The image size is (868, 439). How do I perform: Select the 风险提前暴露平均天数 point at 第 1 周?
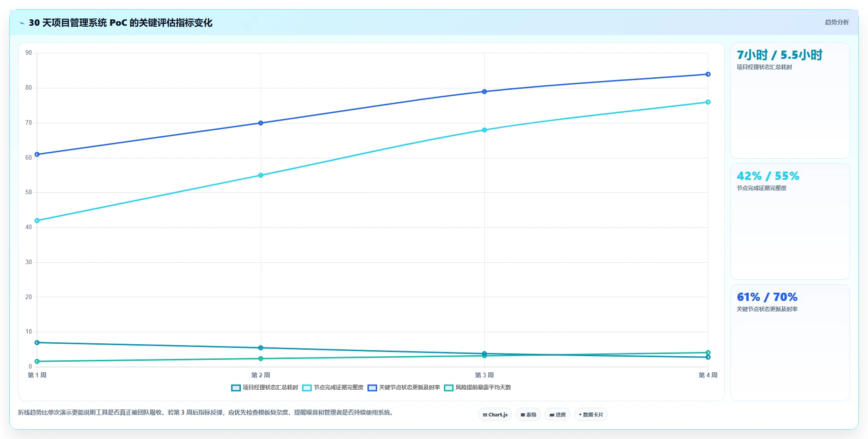coord(37,361)
